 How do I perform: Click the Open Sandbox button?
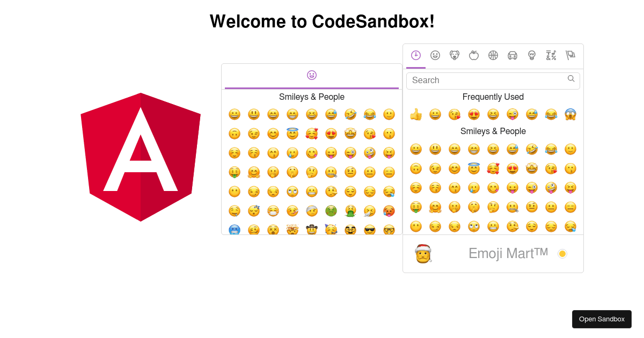tap(602, 319)
